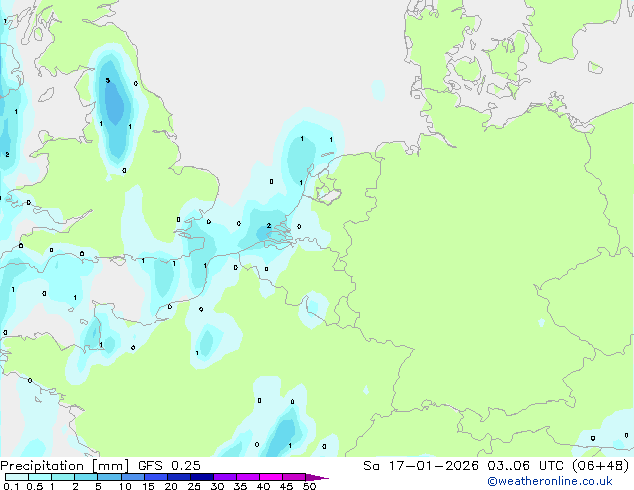Click the above-50 arrow tip of legend
Image resolution: width=634 pixels, height=490 pixels.
click(x=317, y=477)
